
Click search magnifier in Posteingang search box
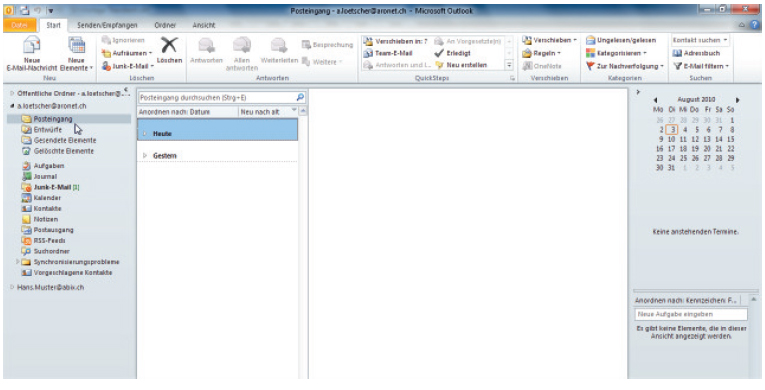pyautogui.click(x=300, y=98)
